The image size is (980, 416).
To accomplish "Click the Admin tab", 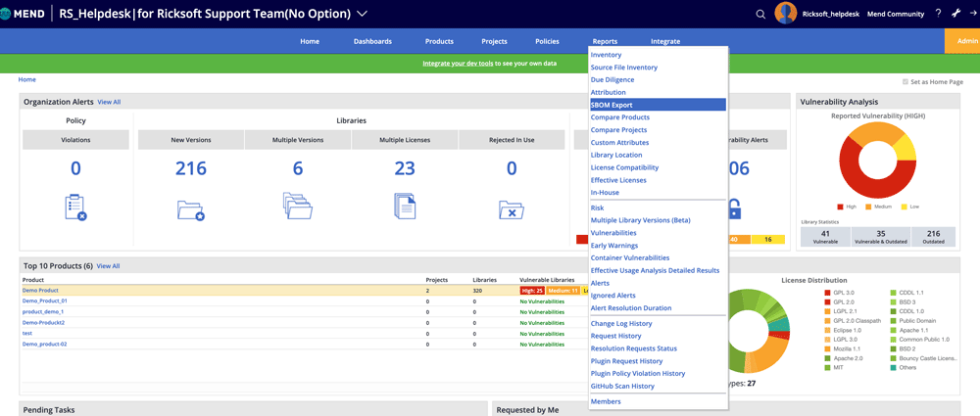I will tap(962, 41).
